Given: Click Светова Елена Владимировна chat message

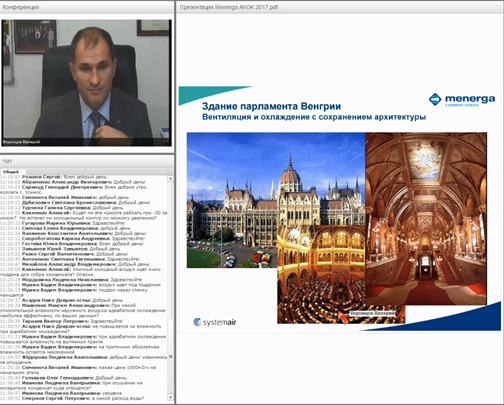Looking at the screenshot, I should click(x=65, y=228).
